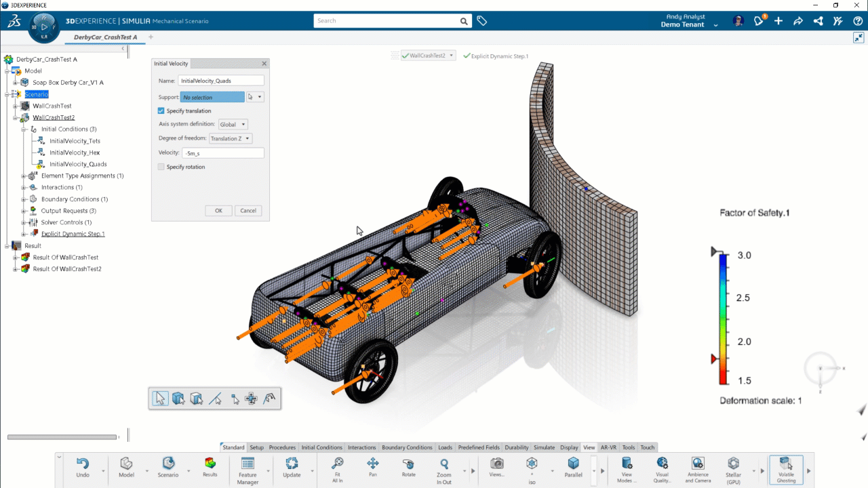Expand the WallCrashTest2 selector dropdown
The image size is (868, 488).
[x=452, y=56]
